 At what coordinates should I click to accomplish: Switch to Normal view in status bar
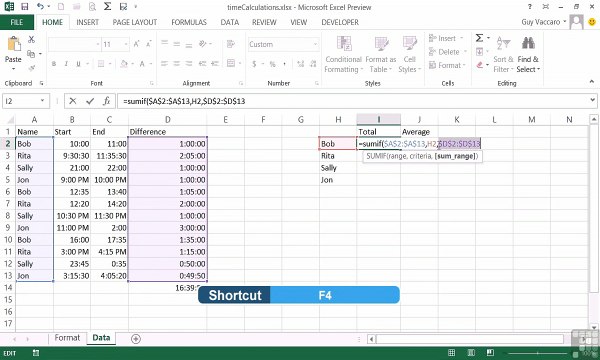pyautogui.click(x=452, y=353)
